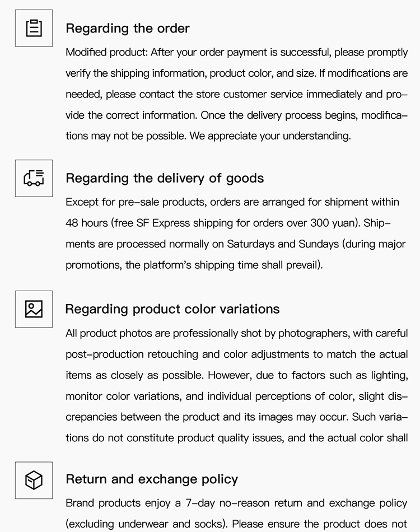Click the package box return icon
Viewport: 420px width, 532px height.
(34, 480)
